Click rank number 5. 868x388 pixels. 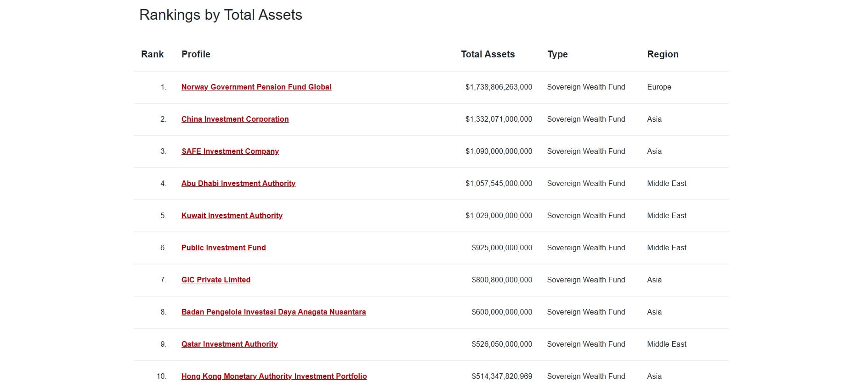163,215
